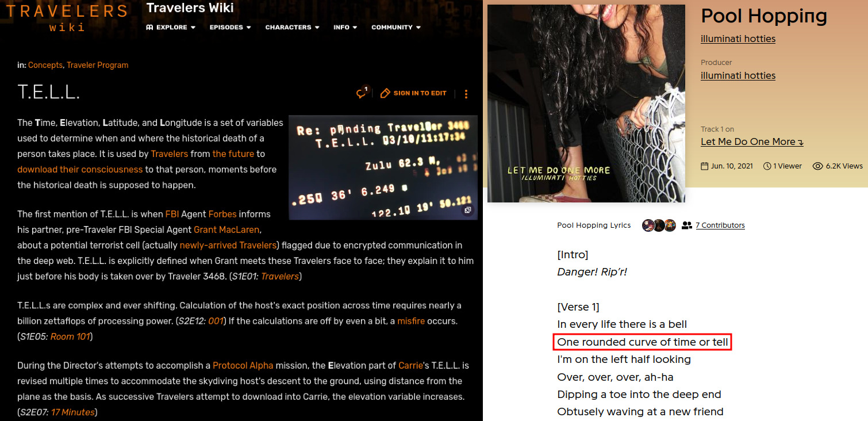Viewport: 868px width, 421px height.
Task: Click the '6.2K Views' count text
Action: coord(844,166)
